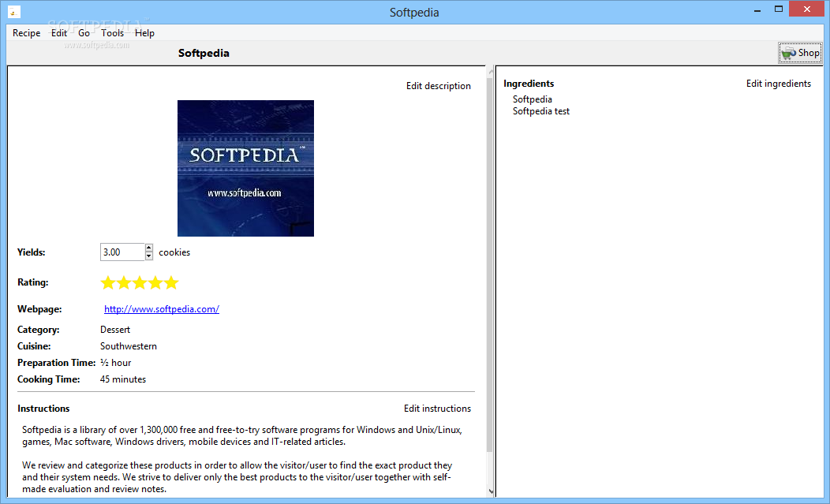The height and width of the screenshot is (504, 830).
Task: Click the Edit description link
Action: 439,86
